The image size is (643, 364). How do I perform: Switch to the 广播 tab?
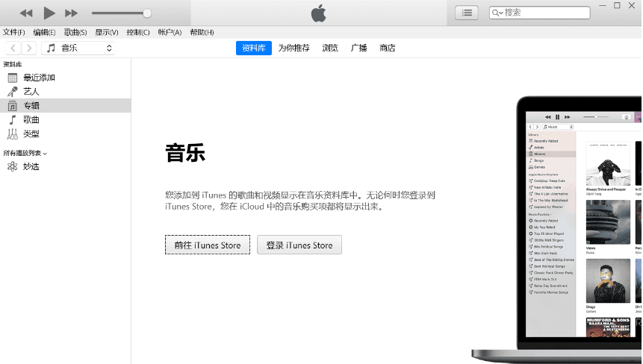click(358, 48)
